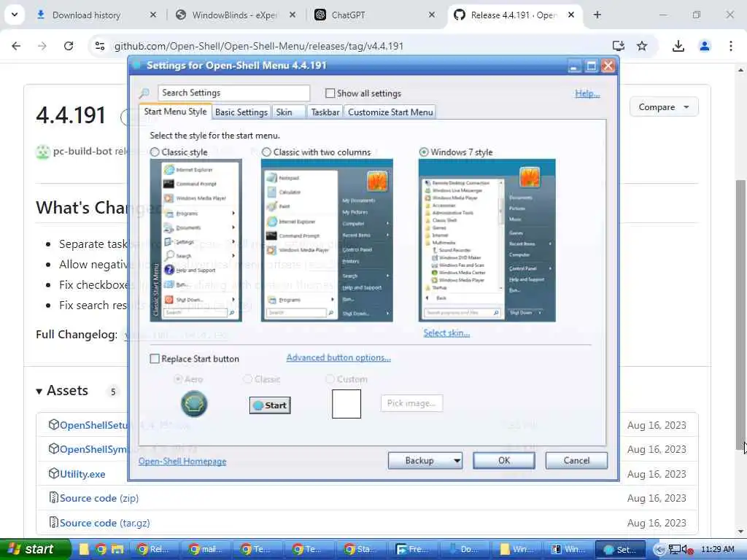Close the ChatGPT browser tab
The width and height of the screenshot is (747, 560).
click(432, 15)
